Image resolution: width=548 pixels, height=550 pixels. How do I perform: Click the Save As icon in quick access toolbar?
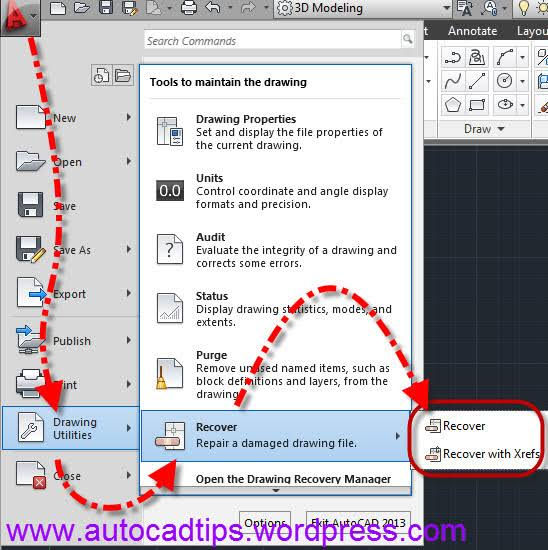129,8
